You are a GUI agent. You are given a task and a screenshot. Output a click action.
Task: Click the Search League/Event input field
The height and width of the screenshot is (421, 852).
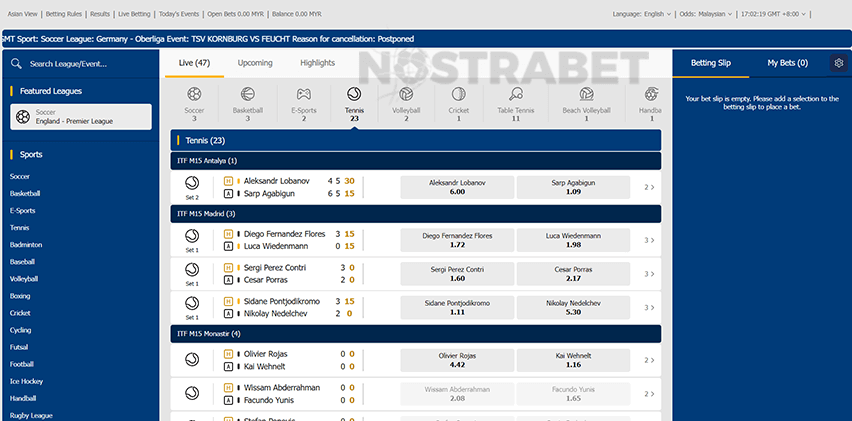click(82, 64)
